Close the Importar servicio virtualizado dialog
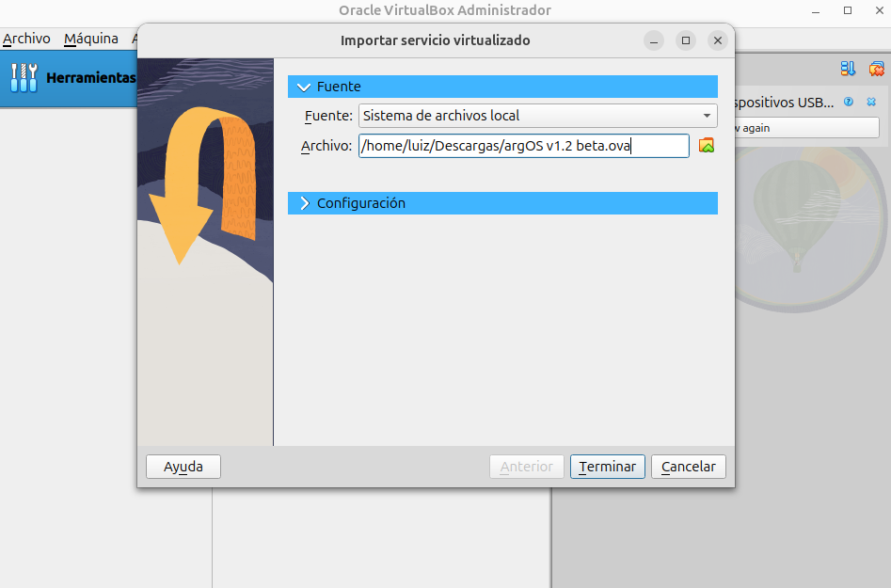891x588 pixels. pyautogui.click(x=718, y=40)
